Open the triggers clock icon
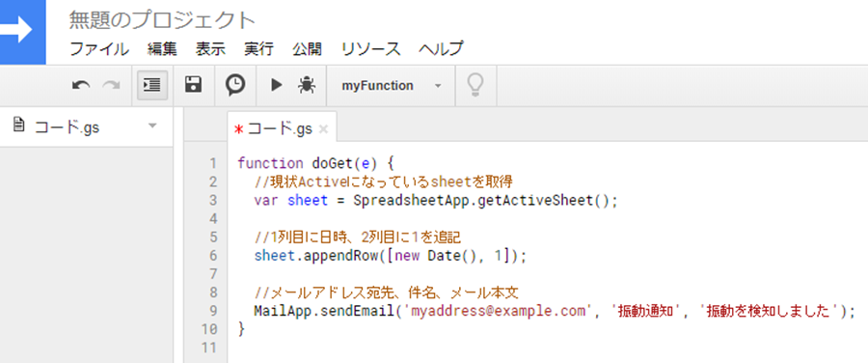Image resolution: width=868 pixels, height=363 pixels. [235, 85]
